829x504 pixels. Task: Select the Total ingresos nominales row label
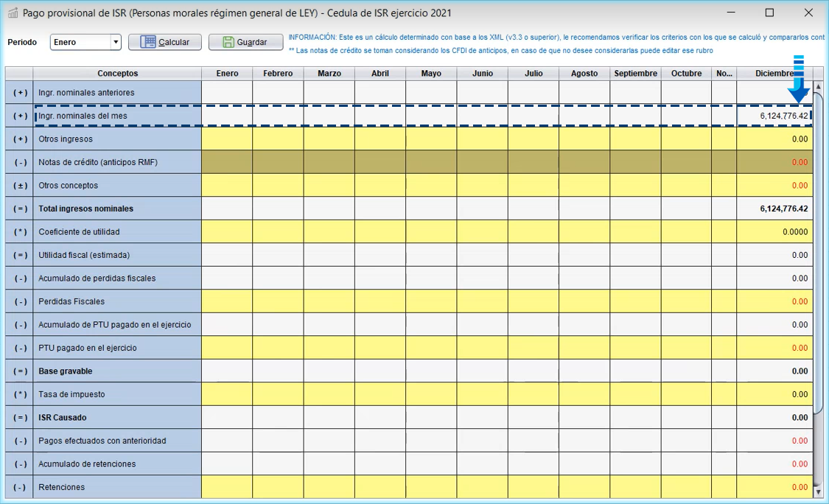117,209
